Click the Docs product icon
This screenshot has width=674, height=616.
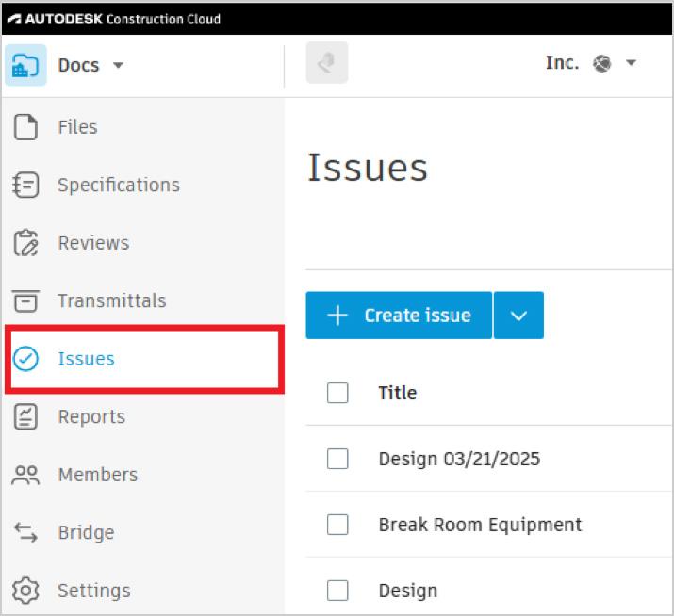tap(25, 66)
